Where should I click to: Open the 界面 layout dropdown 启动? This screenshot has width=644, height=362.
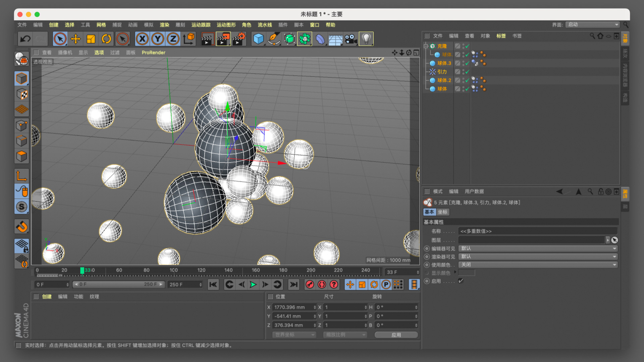point(593,24)
